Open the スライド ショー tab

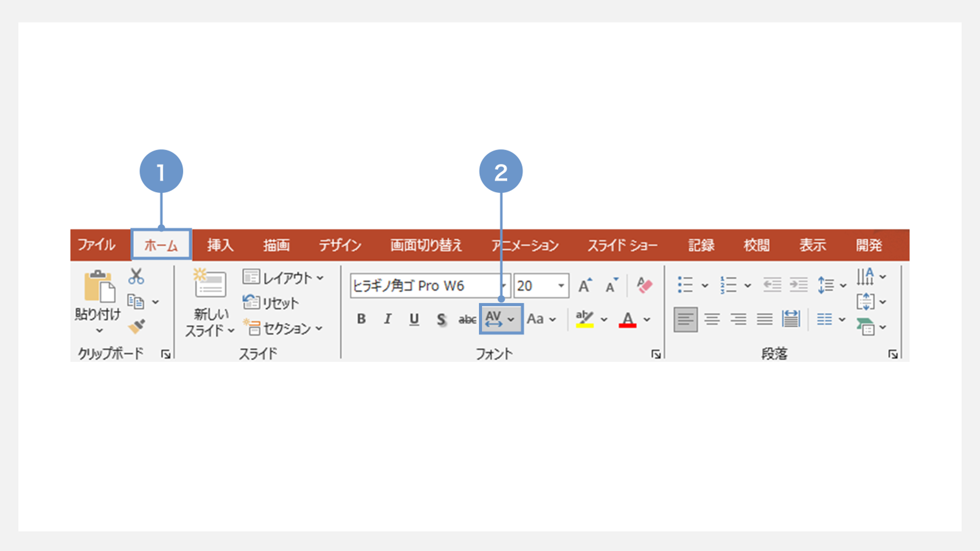(x=622, y=245)
